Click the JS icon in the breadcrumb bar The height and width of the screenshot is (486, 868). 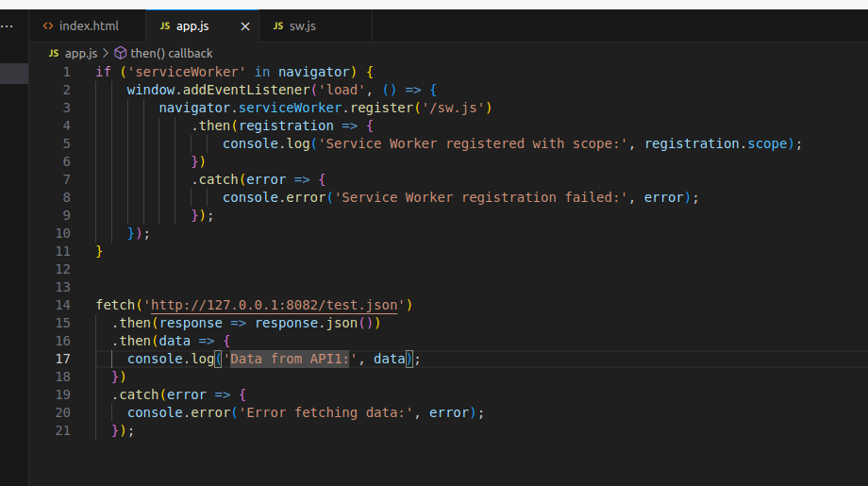[x=54, y=54]
